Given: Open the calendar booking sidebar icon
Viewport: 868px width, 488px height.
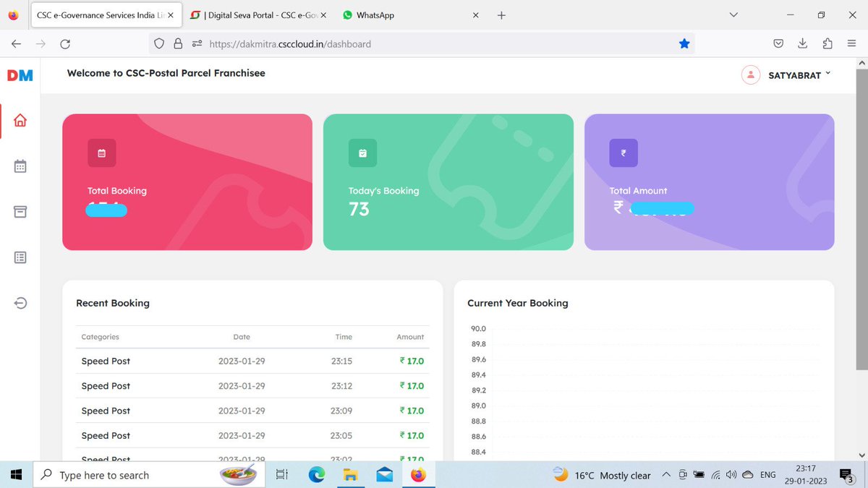Looking at the screenshot, I should tap(20, 166).
